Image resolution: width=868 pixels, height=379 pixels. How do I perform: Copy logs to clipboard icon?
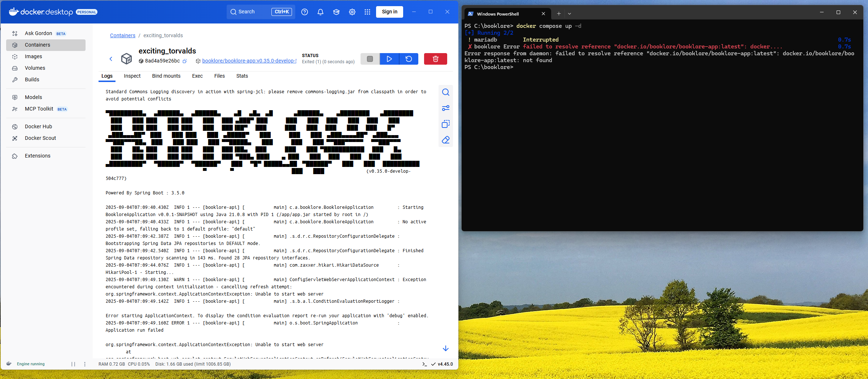click(x=446, y=124)
